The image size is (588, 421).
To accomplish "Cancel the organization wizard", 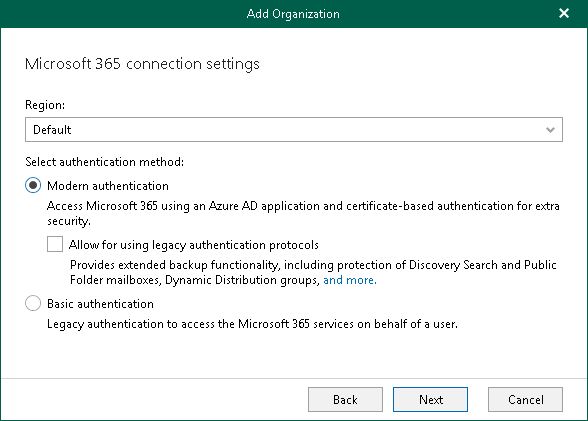I will pos(525,400).
